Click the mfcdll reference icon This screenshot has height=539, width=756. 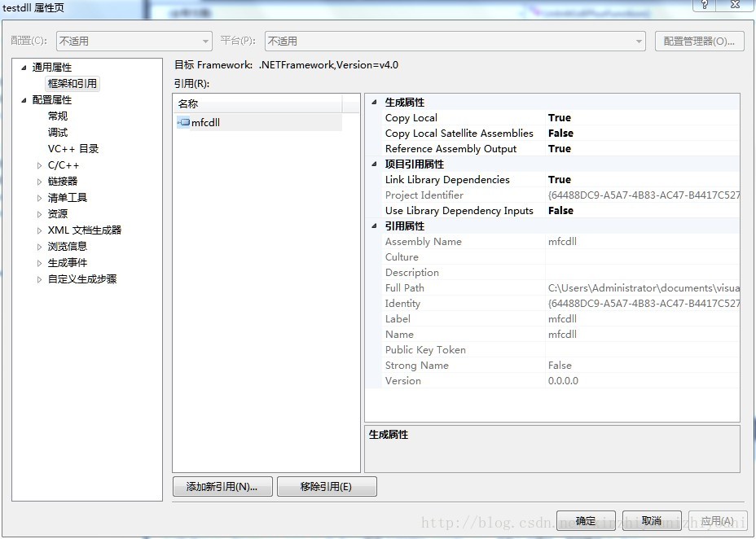coord(183,122)
